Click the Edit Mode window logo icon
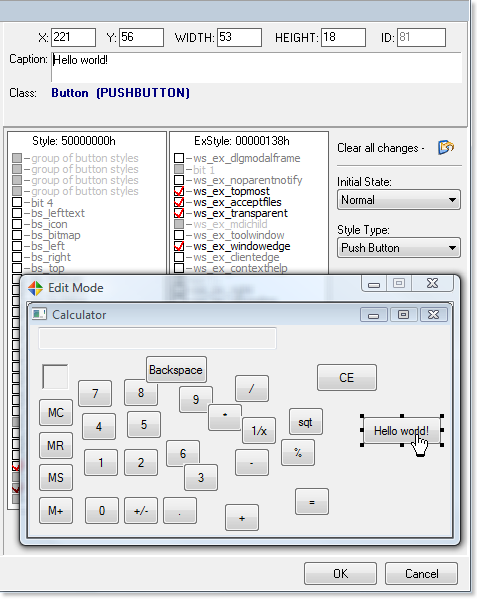Image resolution: width=477 pixels, height=600 pixels. (x=36, y=288)
